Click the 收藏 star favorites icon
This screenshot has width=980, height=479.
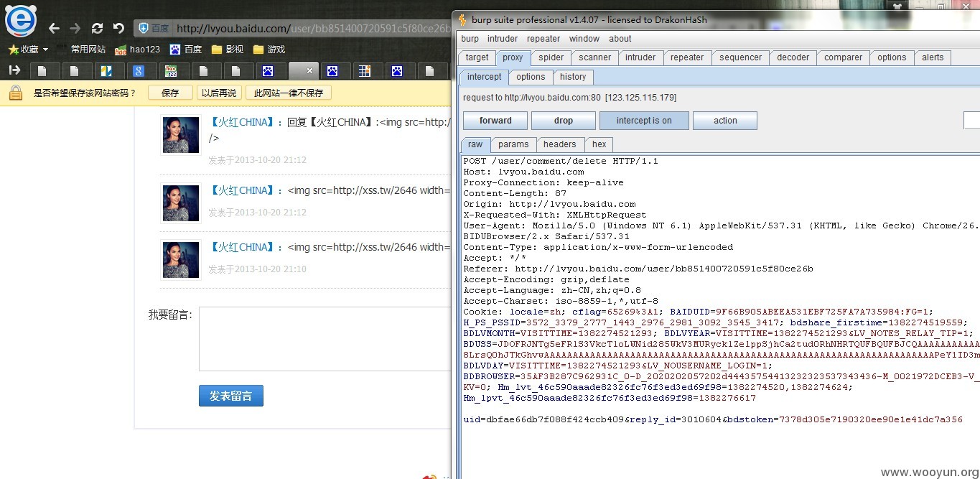[13, 50]
